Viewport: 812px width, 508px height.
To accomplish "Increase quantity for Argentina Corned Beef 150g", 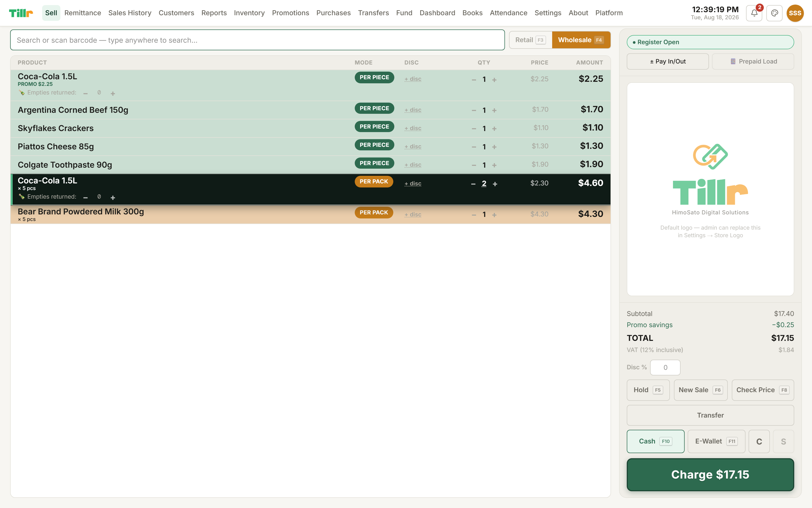I will point(494,110).
